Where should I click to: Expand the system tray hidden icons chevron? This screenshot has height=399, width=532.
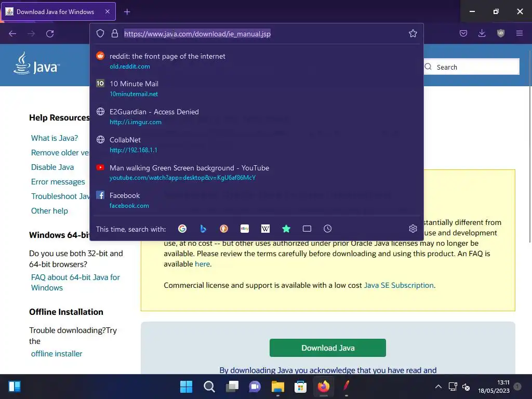(438, 387)
